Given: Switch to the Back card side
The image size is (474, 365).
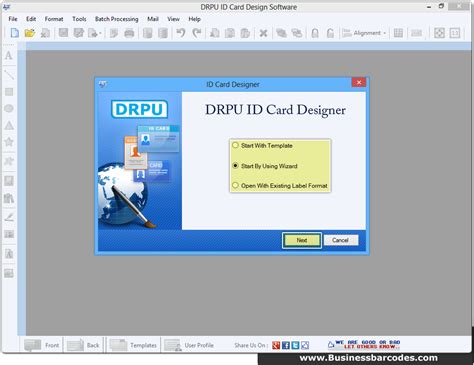Looking at the screenshot, I should point(83,345).
